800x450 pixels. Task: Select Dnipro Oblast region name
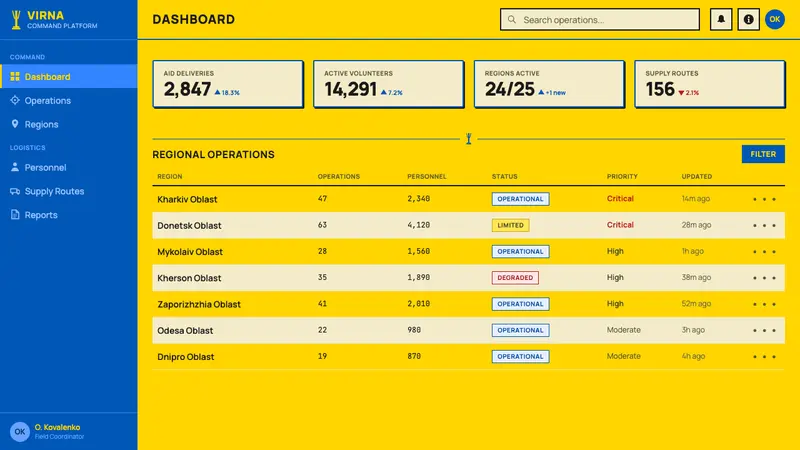[x=186, y=357]
